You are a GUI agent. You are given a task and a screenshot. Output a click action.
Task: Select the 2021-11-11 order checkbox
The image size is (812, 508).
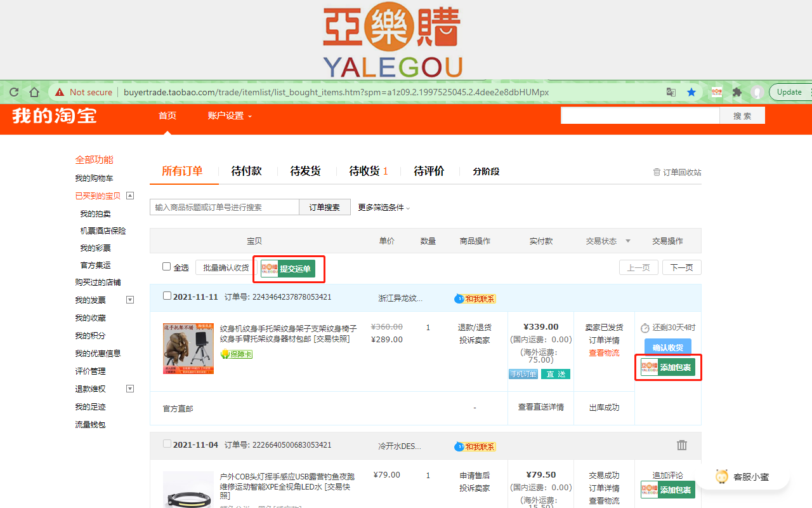click(x=167, y=295)
